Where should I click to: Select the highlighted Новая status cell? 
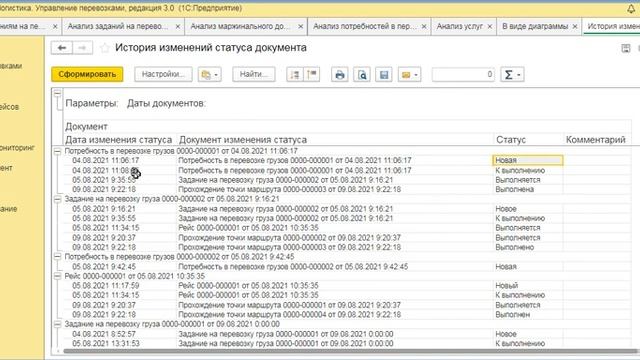(x=528, y=160)
